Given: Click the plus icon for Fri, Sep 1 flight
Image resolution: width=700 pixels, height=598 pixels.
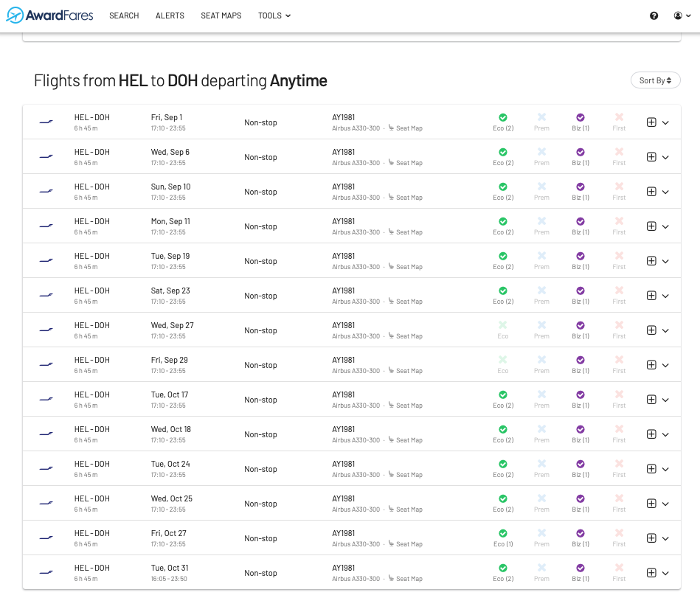Looking at the screenshot, I should coord(651,122).
